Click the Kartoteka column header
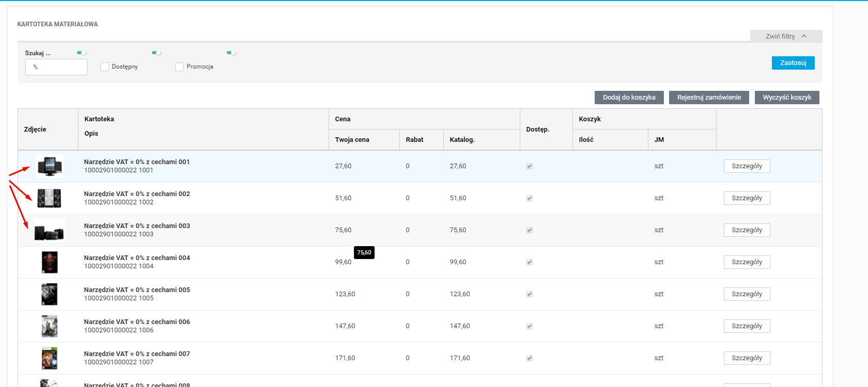 [99, 119]
